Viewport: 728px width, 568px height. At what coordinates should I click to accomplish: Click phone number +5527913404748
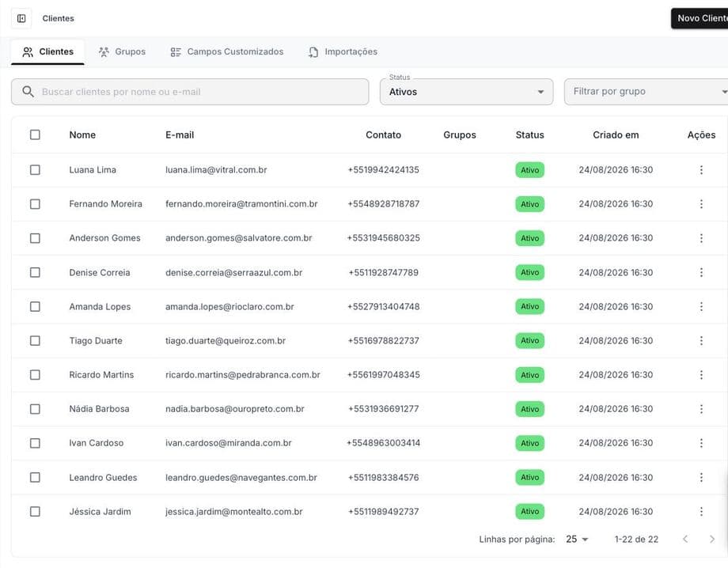(x=384, y=307)
